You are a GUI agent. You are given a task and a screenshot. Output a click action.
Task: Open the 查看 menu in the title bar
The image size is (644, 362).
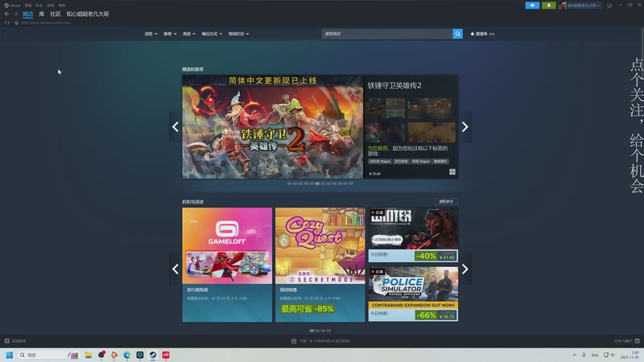(28, 6)
